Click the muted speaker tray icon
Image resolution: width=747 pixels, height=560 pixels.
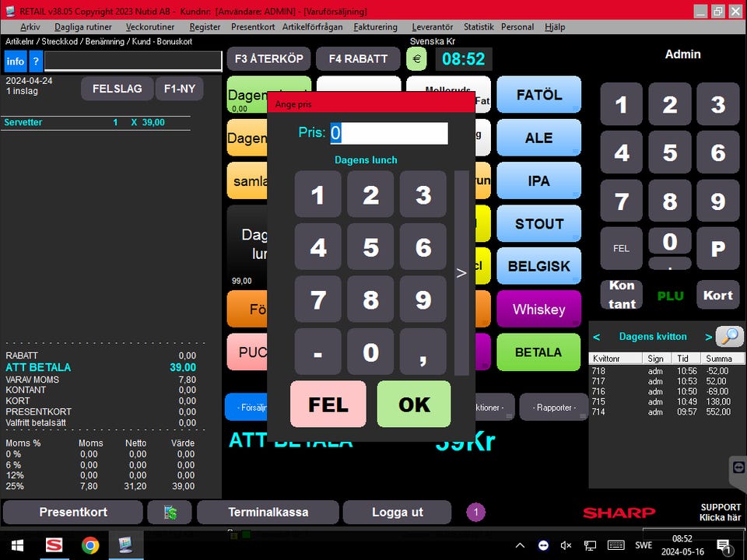[566, 545]
